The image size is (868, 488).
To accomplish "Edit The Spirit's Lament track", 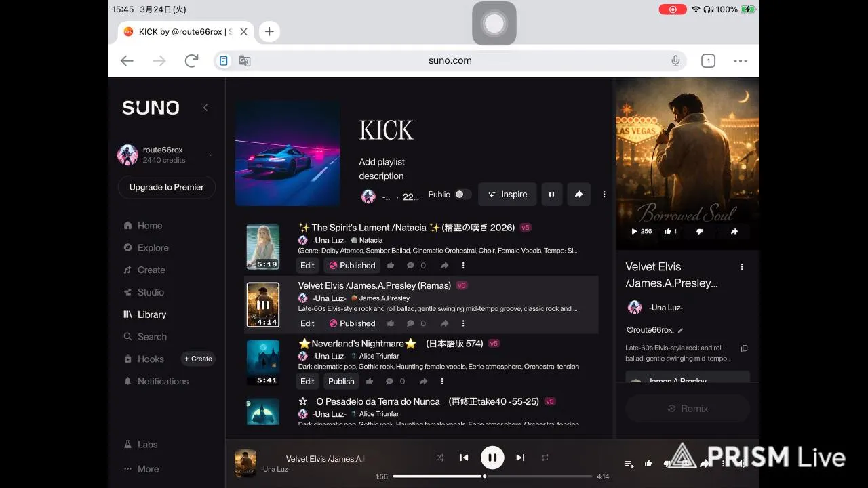I will click(307, 266).
